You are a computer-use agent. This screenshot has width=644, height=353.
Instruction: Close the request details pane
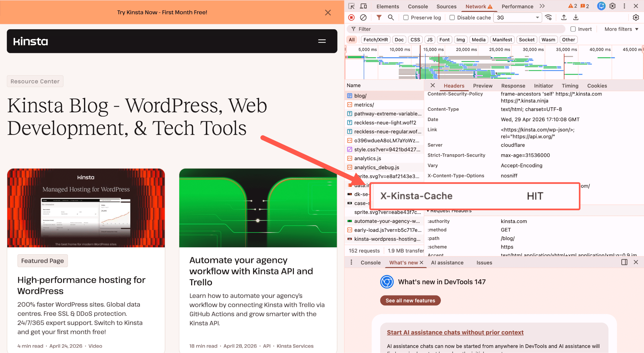433,85
